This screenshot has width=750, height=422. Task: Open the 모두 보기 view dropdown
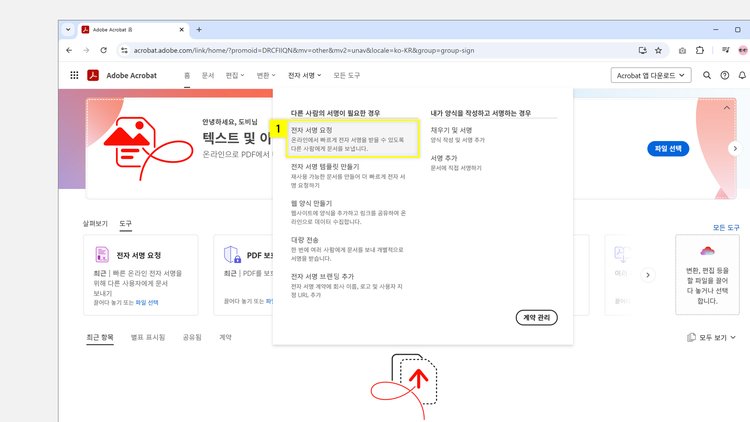click(x=711, y=337)
